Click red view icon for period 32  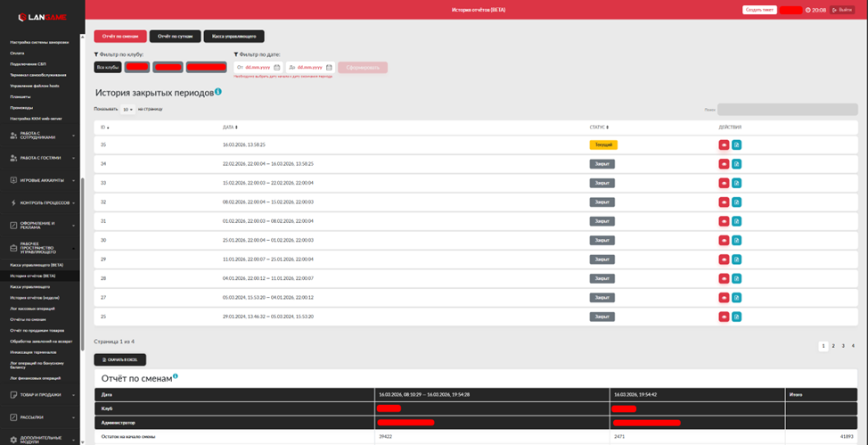click(724, 202)
